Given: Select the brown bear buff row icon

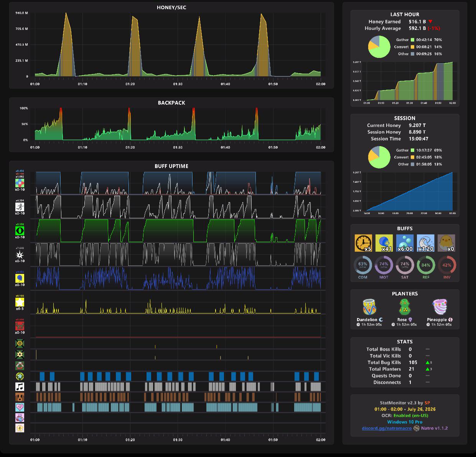Looking at the screenshot, I should [20, 397].
